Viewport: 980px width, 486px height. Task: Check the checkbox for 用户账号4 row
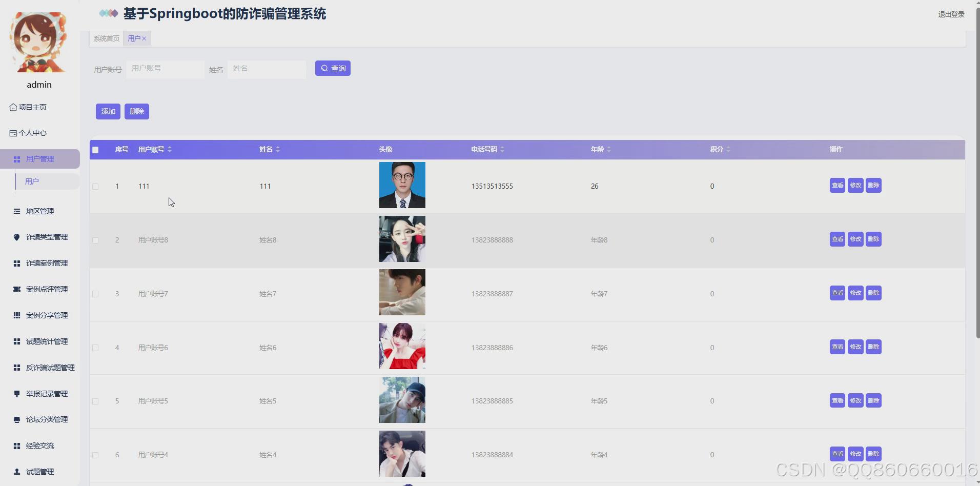click(95, 455)
